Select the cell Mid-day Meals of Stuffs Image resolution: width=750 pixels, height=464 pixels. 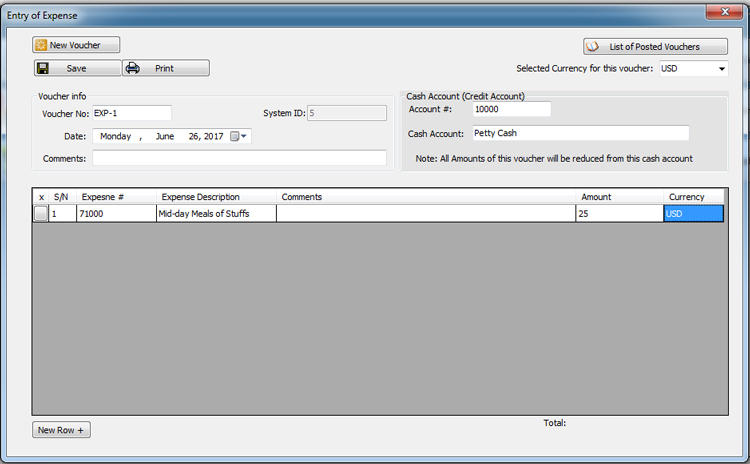tap(216, 214)
